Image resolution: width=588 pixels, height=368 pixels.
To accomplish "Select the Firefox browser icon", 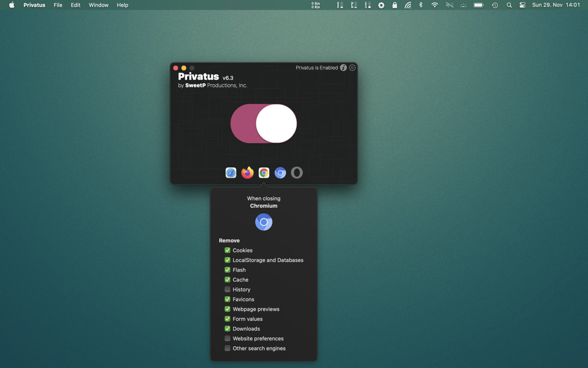I will point(248,173).
